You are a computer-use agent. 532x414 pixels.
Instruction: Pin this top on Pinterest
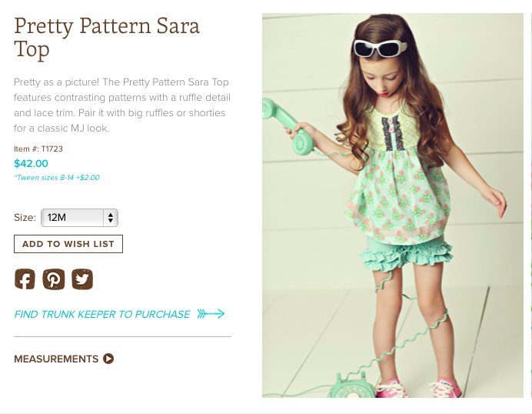(53, 279)
